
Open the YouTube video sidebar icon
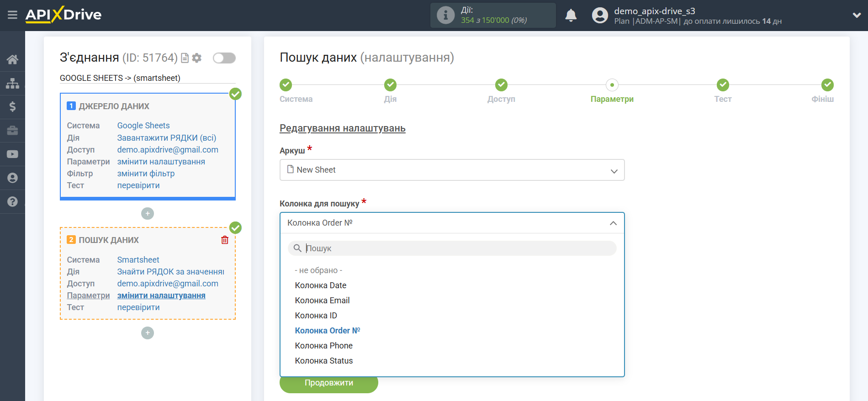click(12, 154)
